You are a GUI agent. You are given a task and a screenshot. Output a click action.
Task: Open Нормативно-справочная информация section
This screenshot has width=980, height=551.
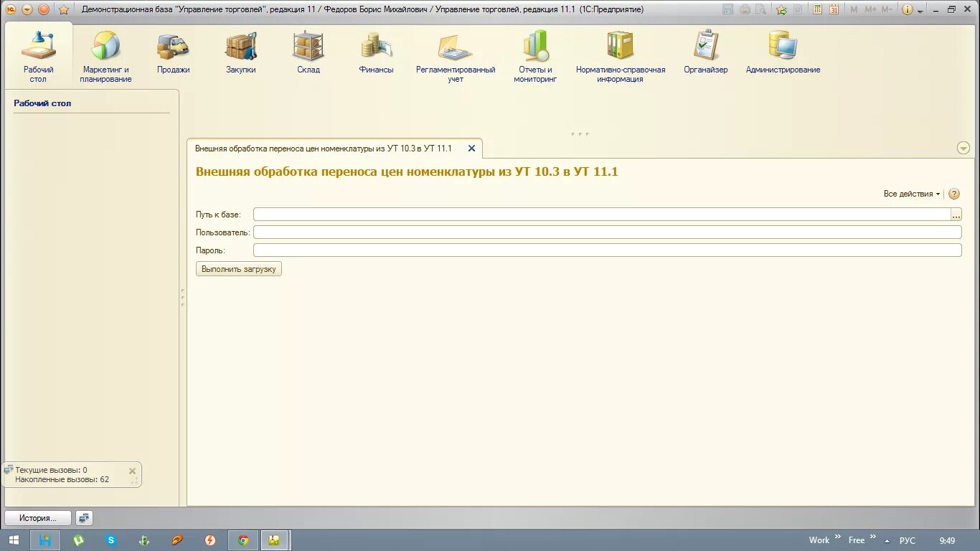tap(621, 57)
